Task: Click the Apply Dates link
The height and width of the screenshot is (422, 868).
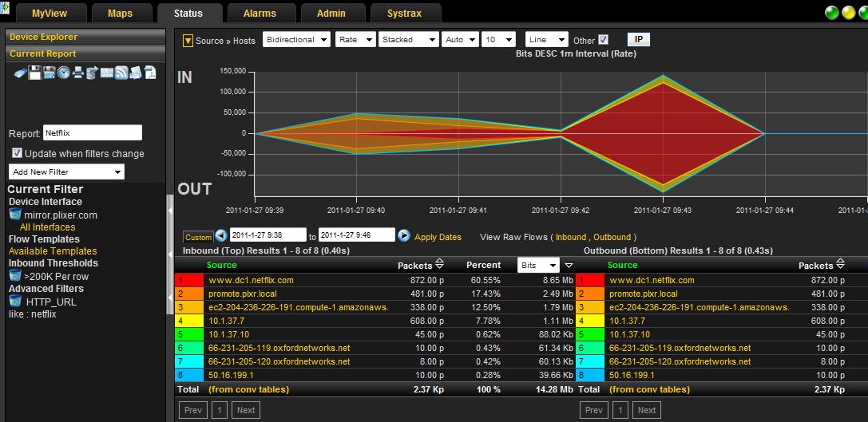Action: coord(438,237)
